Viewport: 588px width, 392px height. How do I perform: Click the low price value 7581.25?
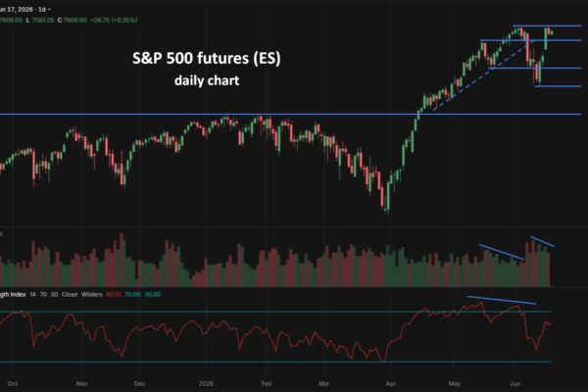(43, 21)
